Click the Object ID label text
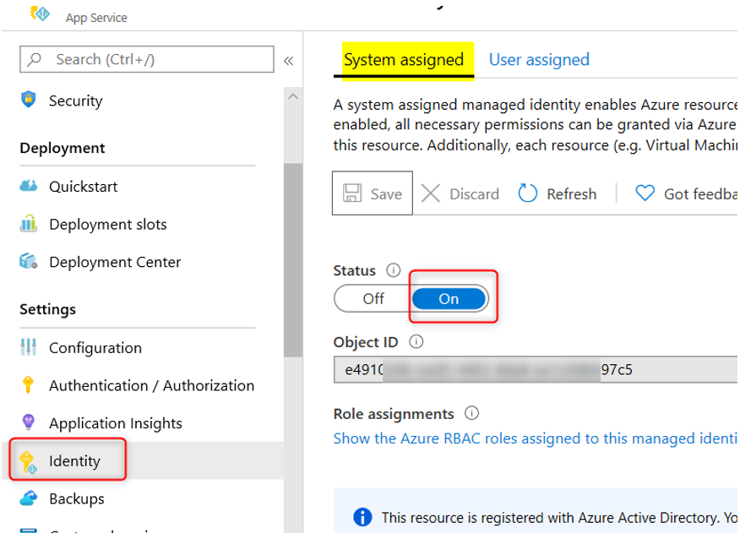756x539 pixels. [366, 342]
